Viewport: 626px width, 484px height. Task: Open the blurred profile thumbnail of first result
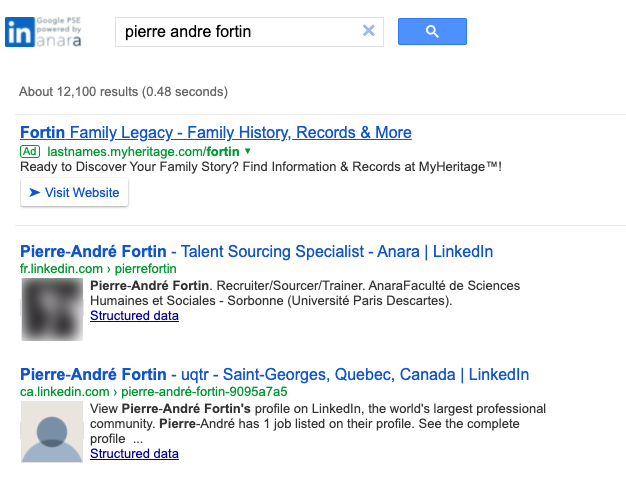(x=52, y=309)
